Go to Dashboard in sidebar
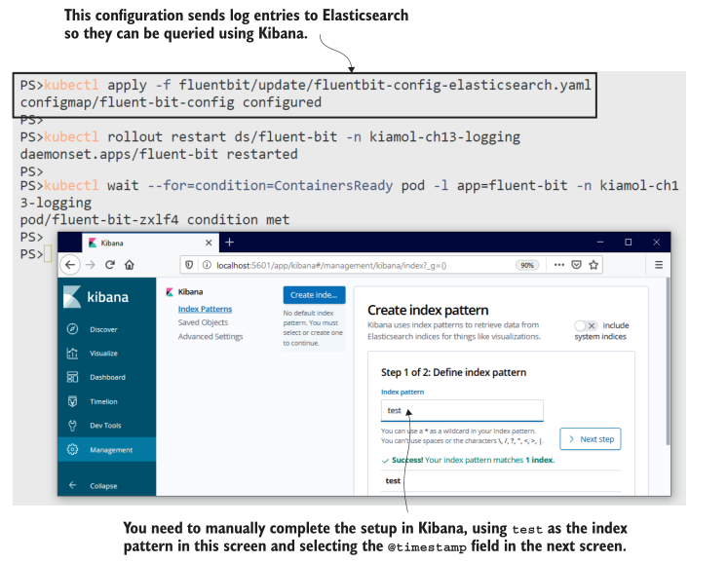Screen dimensions: 728x563 (107, 377)
